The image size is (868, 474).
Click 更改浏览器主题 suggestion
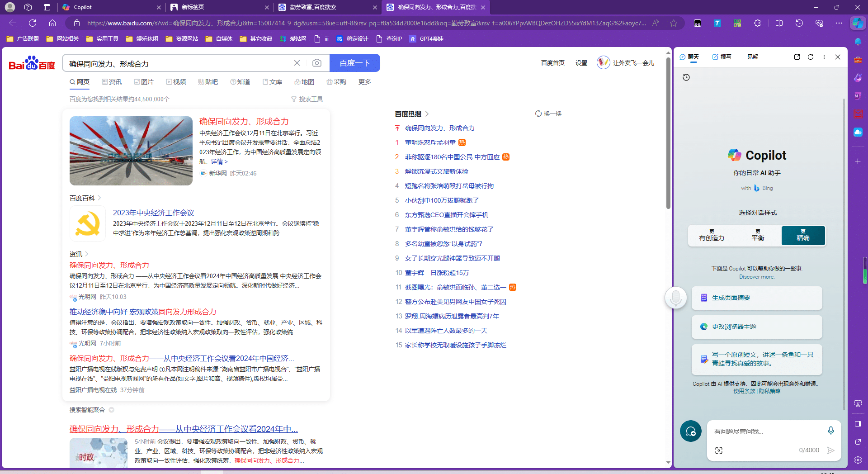[757, 327]
